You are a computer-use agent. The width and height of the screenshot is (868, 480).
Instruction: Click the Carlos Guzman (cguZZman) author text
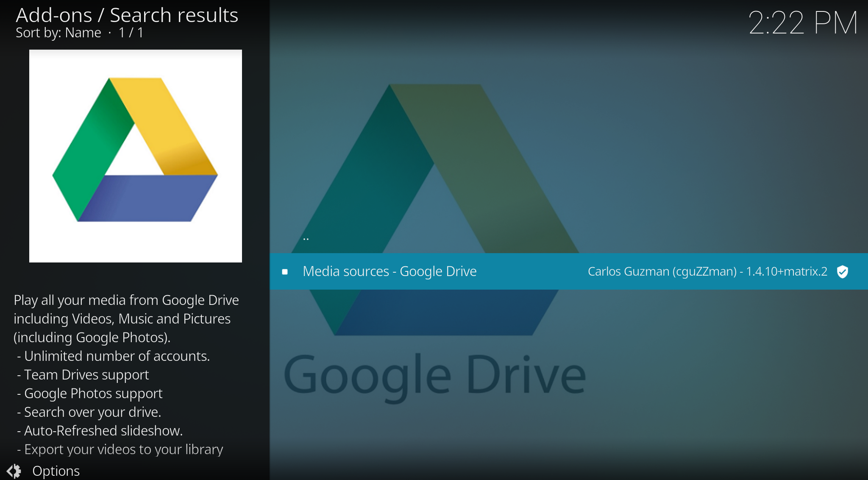pos(662,271)
